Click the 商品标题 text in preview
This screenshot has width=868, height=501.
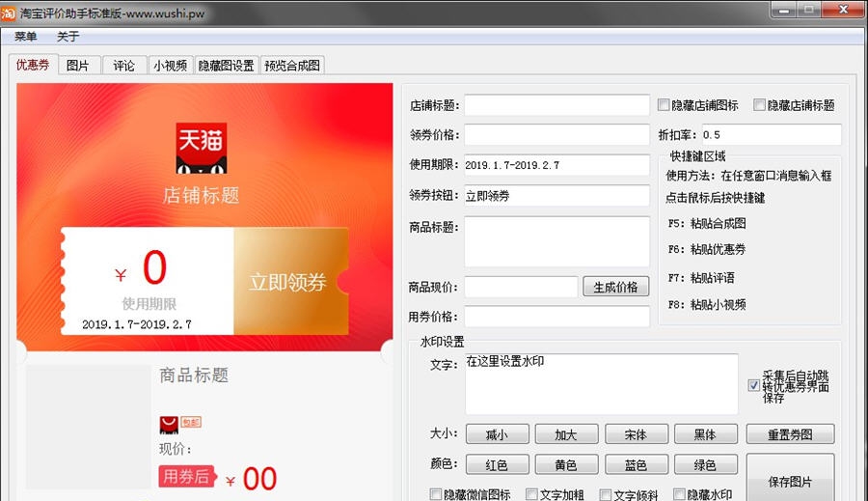(x=194, y=376)
